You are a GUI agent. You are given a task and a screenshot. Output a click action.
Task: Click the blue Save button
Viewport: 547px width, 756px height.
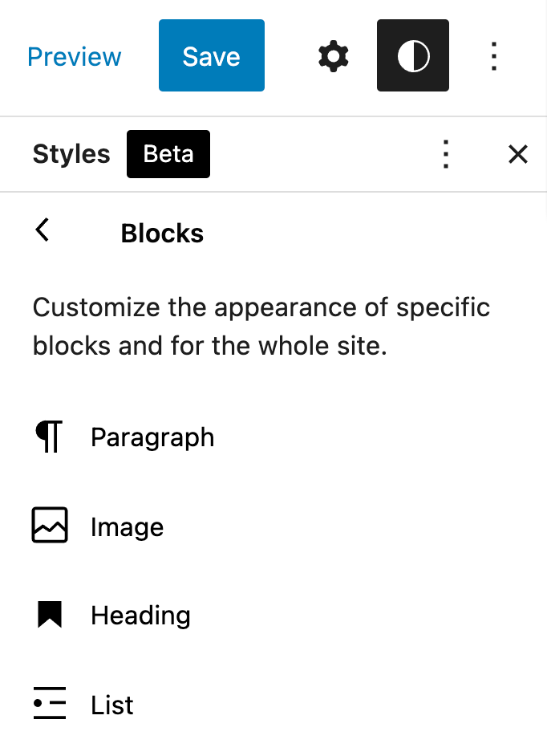tap(211, 55)
